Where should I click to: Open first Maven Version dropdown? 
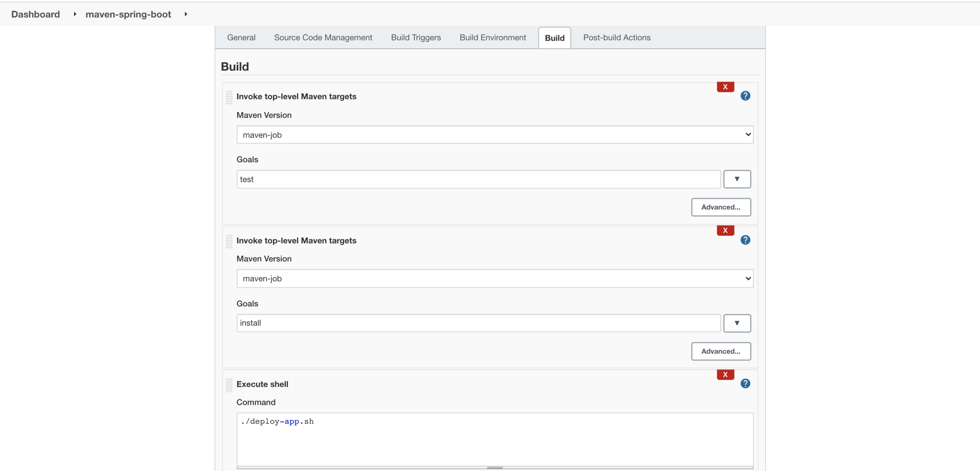tap(495, 135)
